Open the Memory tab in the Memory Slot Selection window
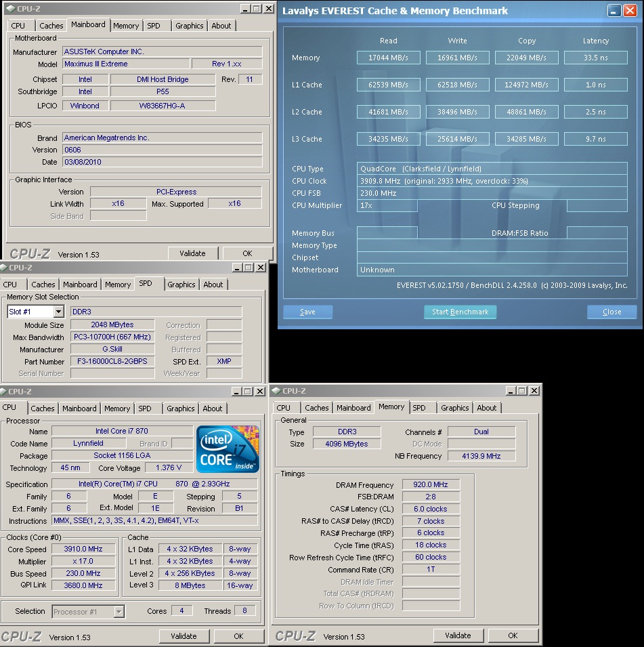 (118, 285)
